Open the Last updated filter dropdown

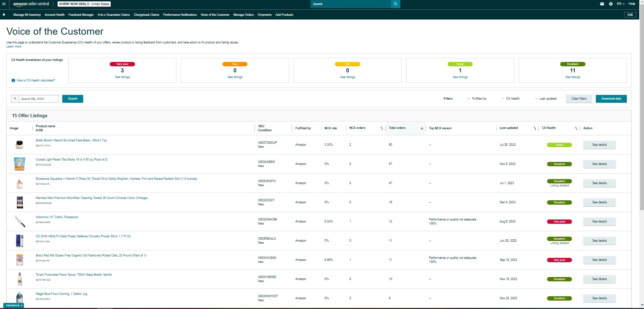pyautogui.click(x=546, y=99)
